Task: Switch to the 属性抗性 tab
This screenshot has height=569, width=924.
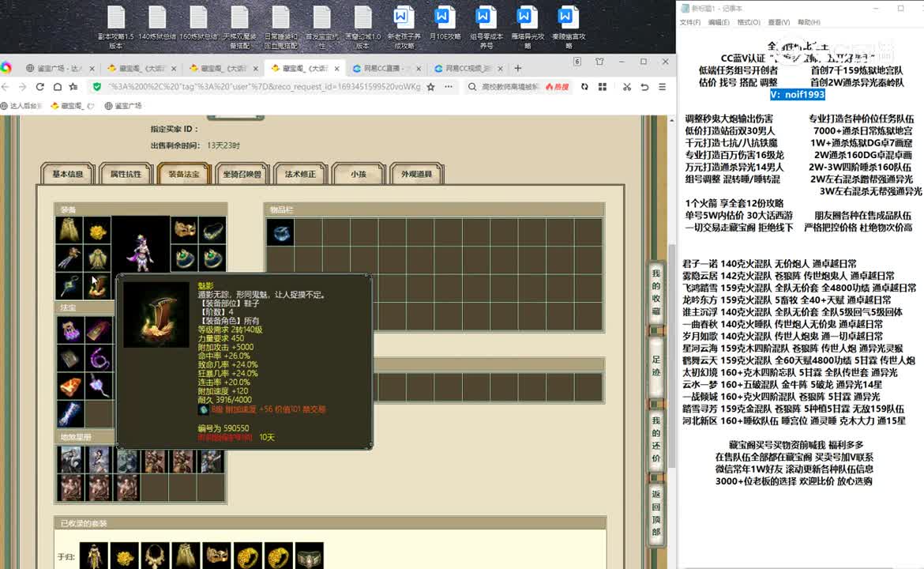Action: (126, 174)
